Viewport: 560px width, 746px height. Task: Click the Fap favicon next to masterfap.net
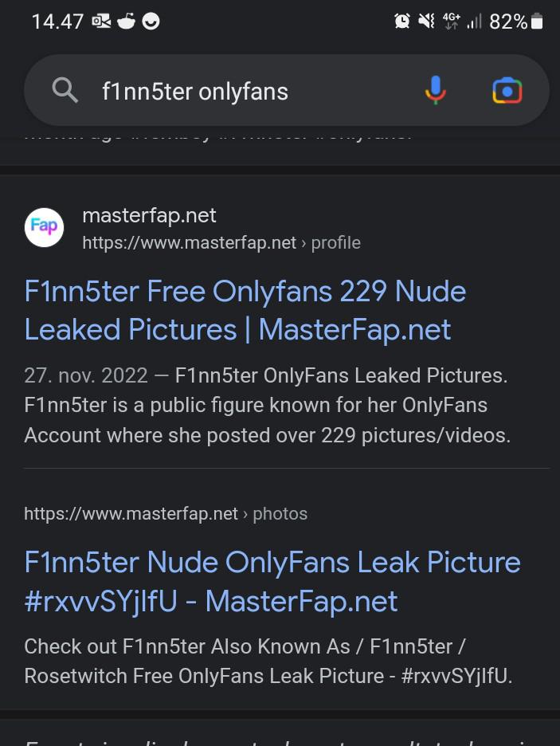tap(44, 227)
